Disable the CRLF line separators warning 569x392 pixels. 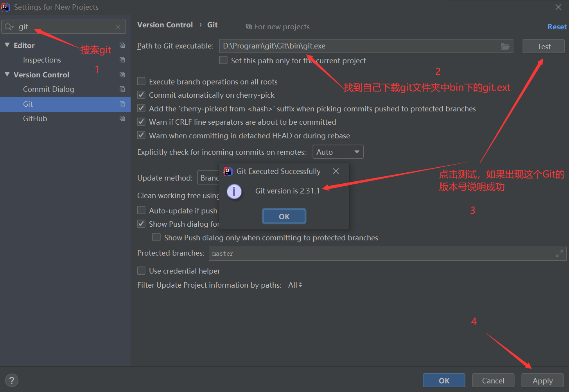pyautogui.click(x=141, y=122)
